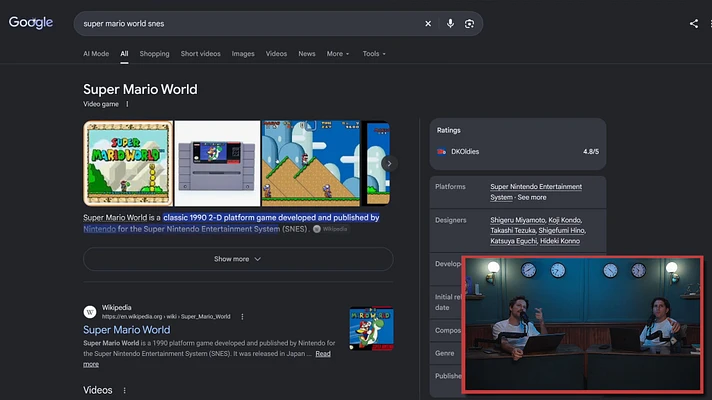This screenshot has width=712, height=400.
Task: Click the DKOldies rating logo icon
Action: pos(441,152)
